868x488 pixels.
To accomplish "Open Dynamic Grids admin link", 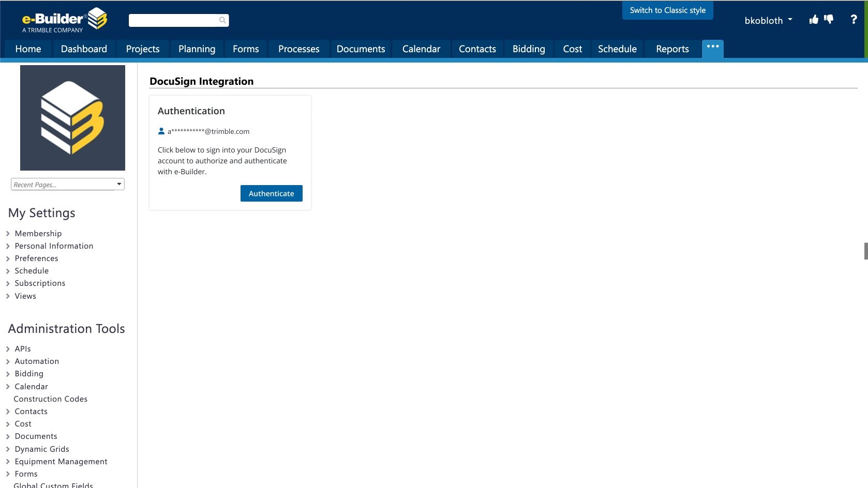I will [x=42, y=449].
